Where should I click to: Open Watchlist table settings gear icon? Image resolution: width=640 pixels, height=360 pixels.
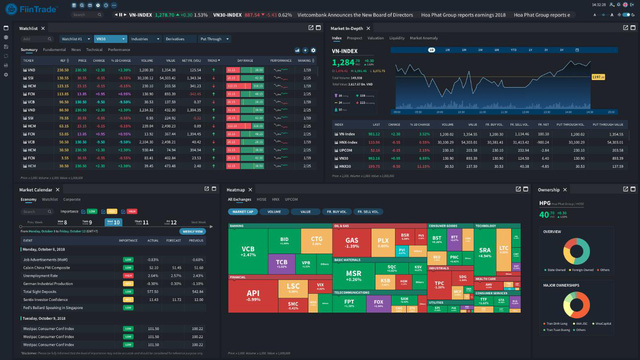click(x=313, y=50)
